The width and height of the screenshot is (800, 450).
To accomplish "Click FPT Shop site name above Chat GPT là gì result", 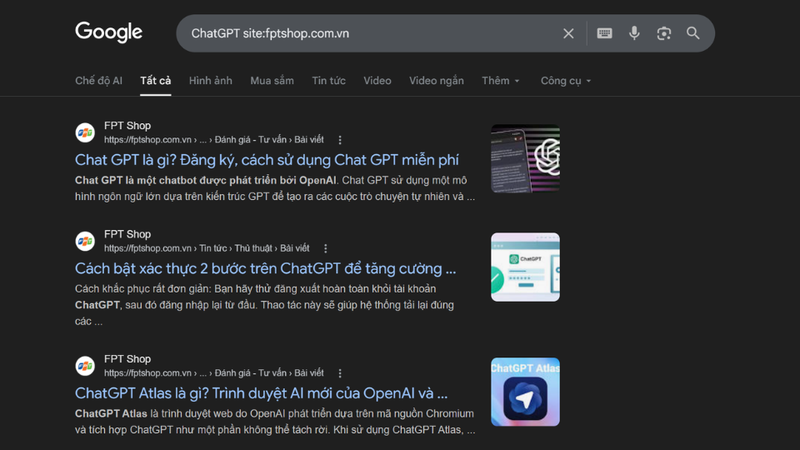I will (x=127, y=126).
